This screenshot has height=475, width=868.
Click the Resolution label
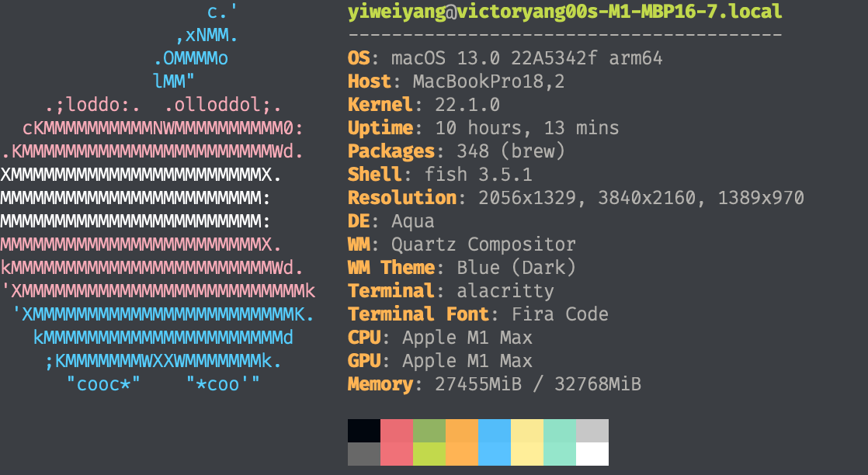402,198
